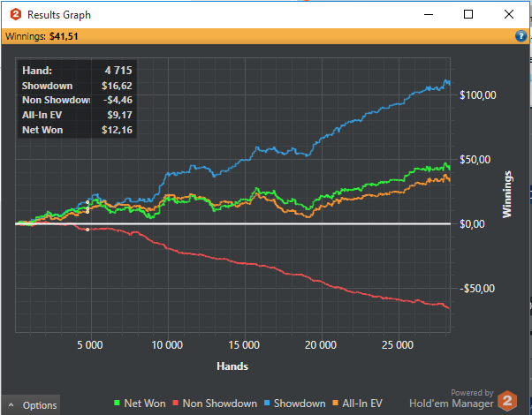
Task: Maximize the Results Graph window
Action: 468,14
